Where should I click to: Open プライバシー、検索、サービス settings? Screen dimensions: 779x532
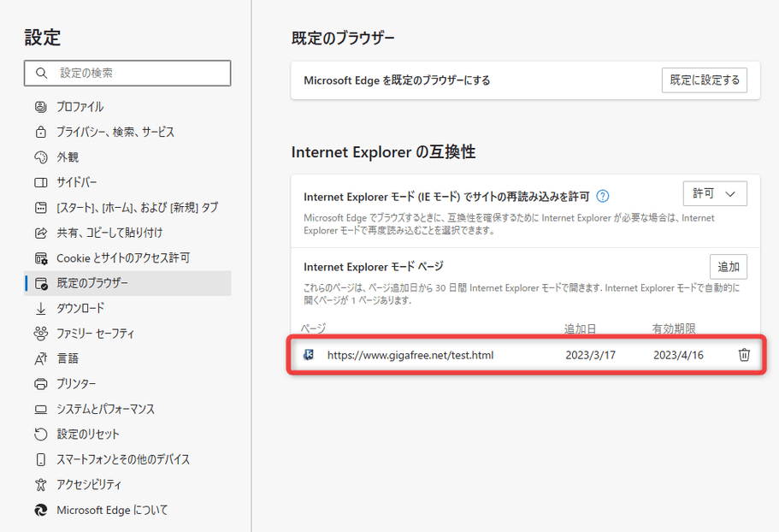click(115, 132)
